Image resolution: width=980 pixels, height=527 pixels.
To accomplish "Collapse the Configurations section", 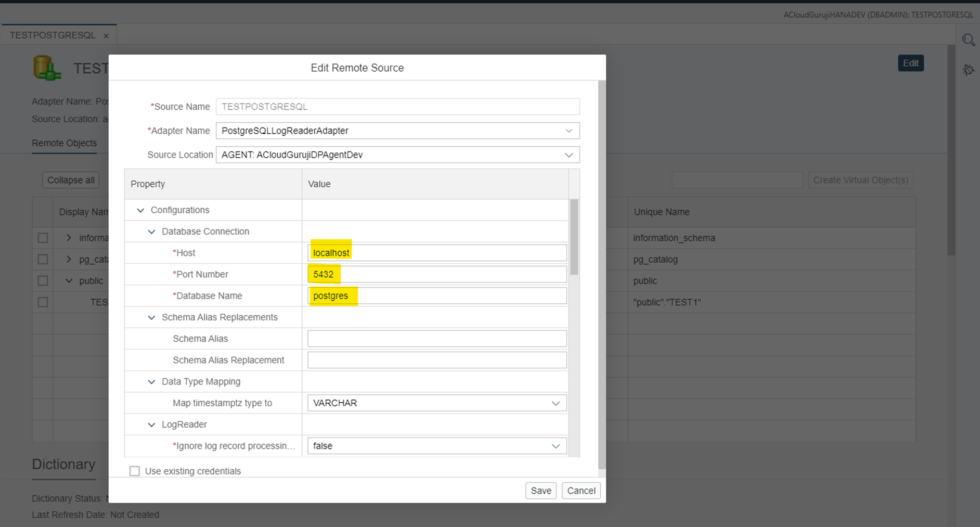I will pyautogui.click(x=140, y=210).
